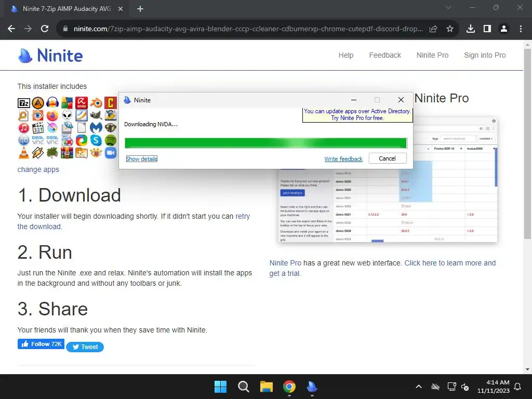
Task: Click the iTunes music note icon
Action: pyautogui.click(x=24, y=128)
